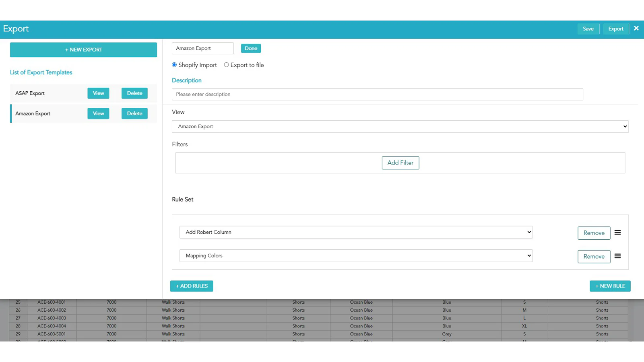View the ASAP Export template

click(x=98, y=93)
